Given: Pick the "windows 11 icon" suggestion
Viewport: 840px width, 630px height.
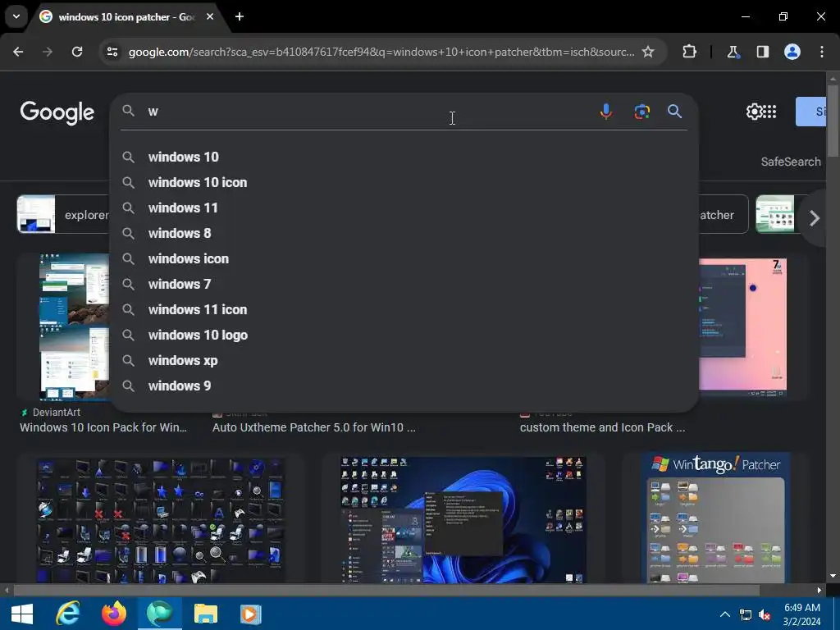Looking at the screenshot, I should click(404, 309).
